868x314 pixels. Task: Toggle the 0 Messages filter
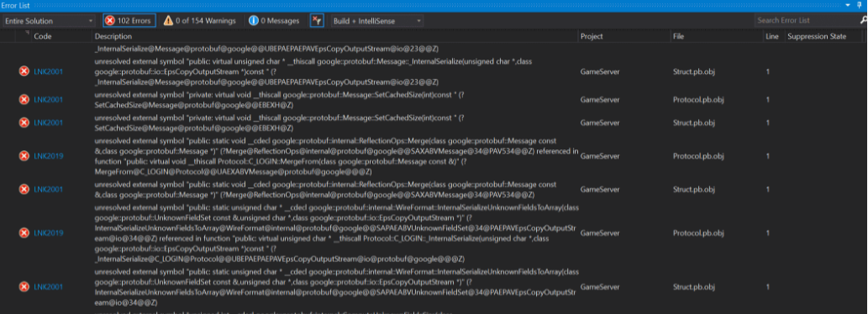(x=274, y=20)
